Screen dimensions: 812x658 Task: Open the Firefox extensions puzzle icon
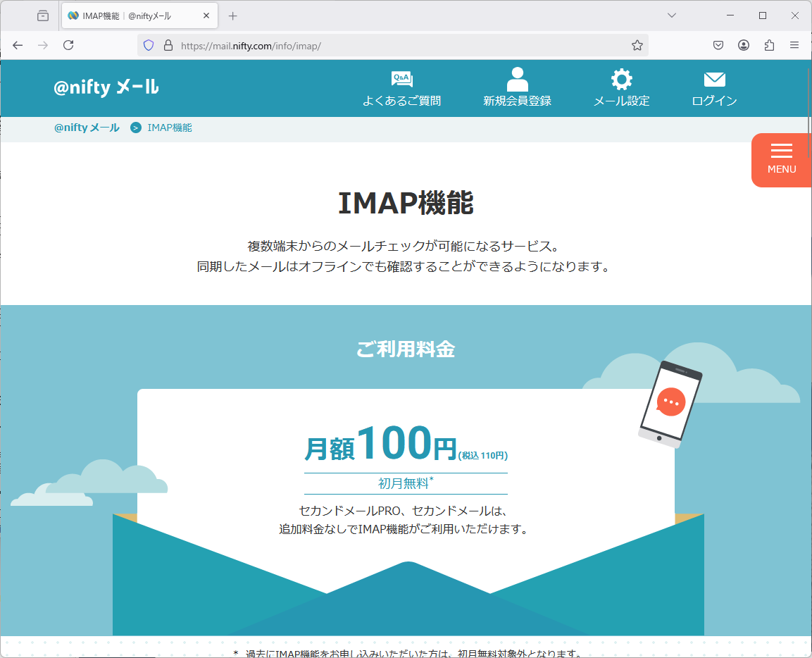point(769,45)
